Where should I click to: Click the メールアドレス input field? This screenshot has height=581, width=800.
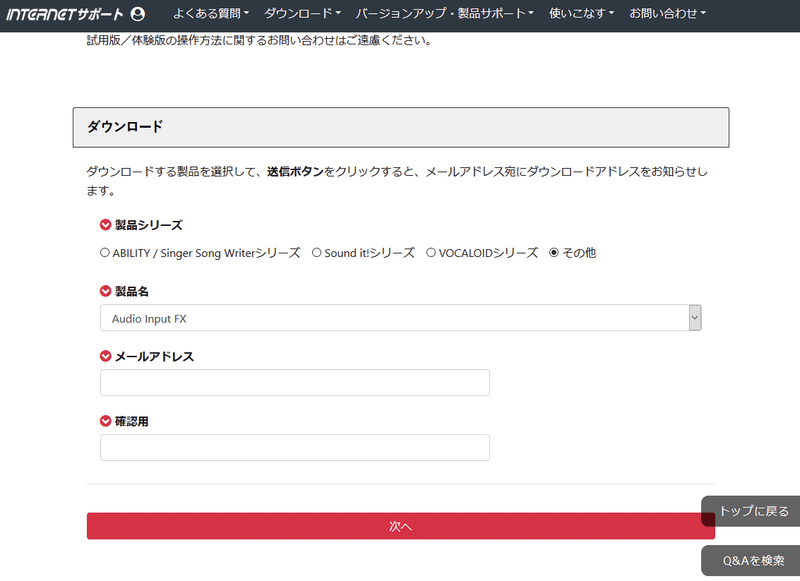coord(295,383)
